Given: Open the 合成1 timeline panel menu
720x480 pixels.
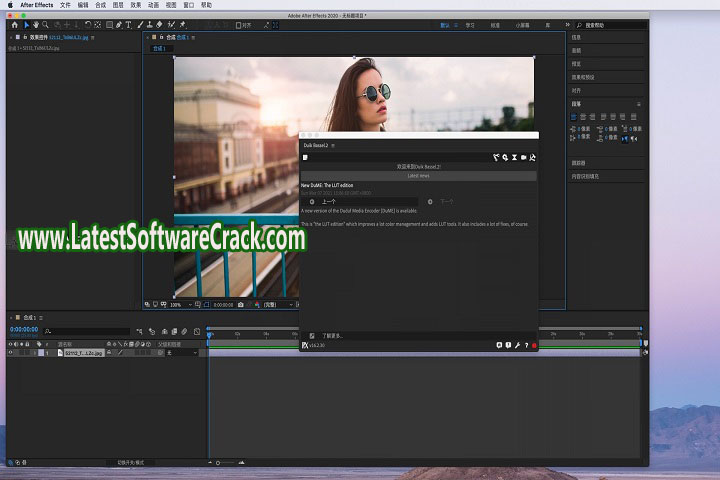Looking at the screenshot, I should 41,318.
